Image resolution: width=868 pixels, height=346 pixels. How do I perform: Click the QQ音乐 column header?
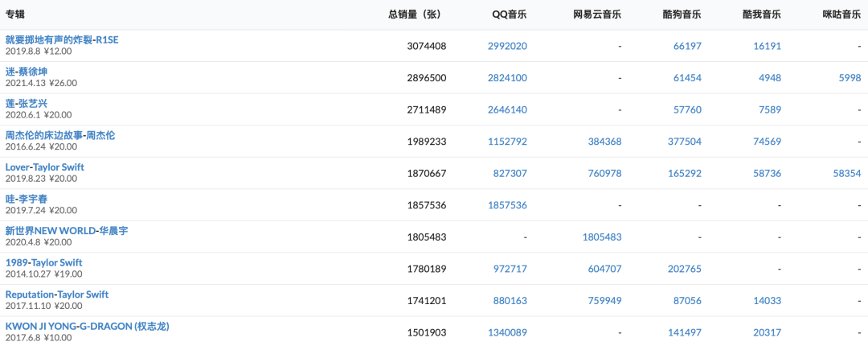pyautogui.click(x=510, y=14)
